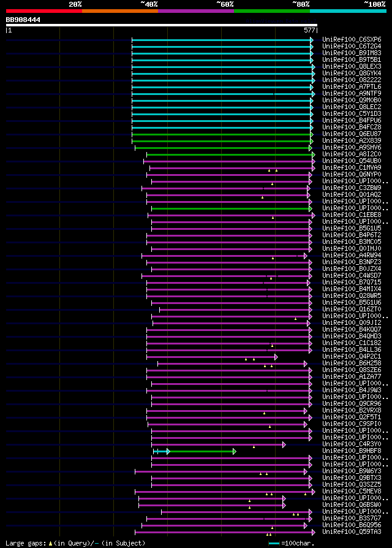The width and height of the screenshot is (392, 548).
Task: Click the yellow gap marker under Q01AQ2
Action: (263, 197)
